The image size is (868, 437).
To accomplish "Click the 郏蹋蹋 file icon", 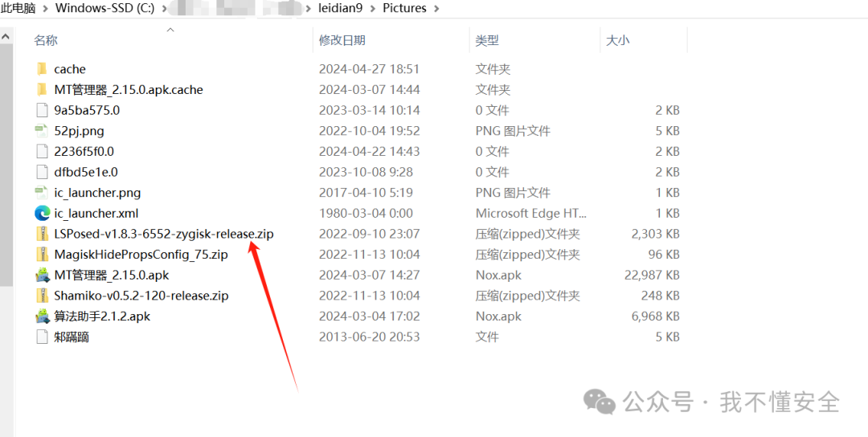I will (42, 337).
